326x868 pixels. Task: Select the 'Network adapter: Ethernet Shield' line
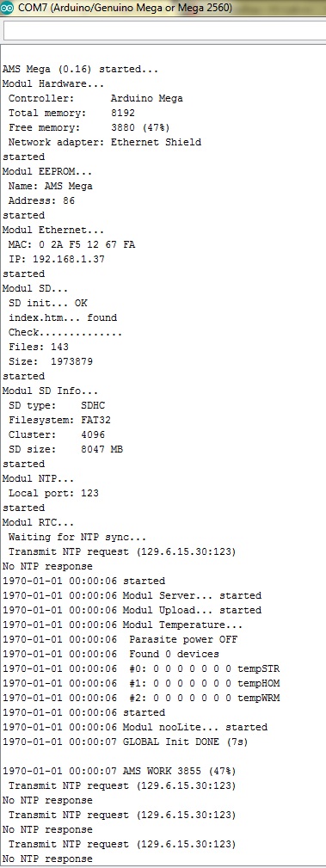tap(105, 142)
